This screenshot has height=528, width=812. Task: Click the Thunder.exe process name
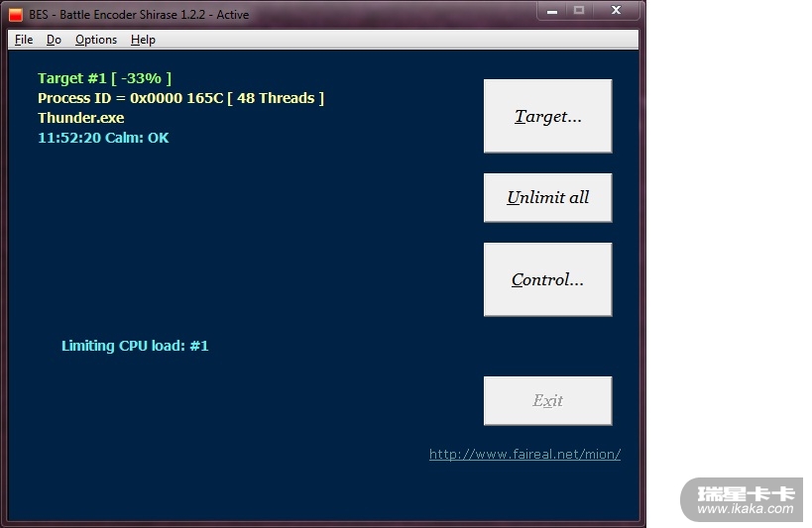(80, 118)
